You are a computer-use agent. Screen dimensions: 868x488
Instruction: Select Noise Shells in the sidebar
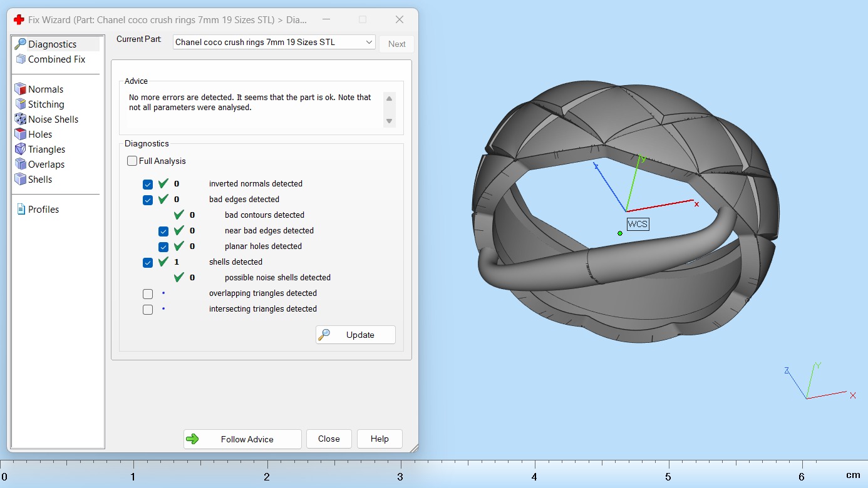(53, 119)
